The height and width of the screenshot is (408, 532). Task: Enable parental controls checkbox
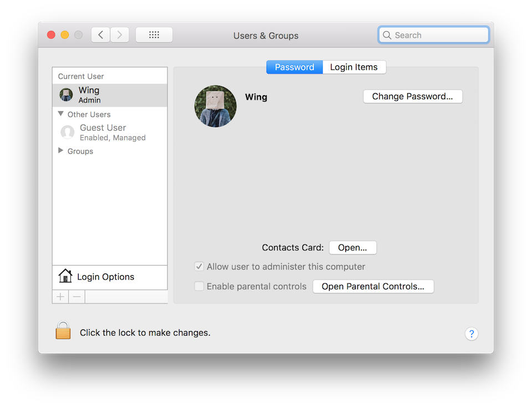(x=199, y=286)
